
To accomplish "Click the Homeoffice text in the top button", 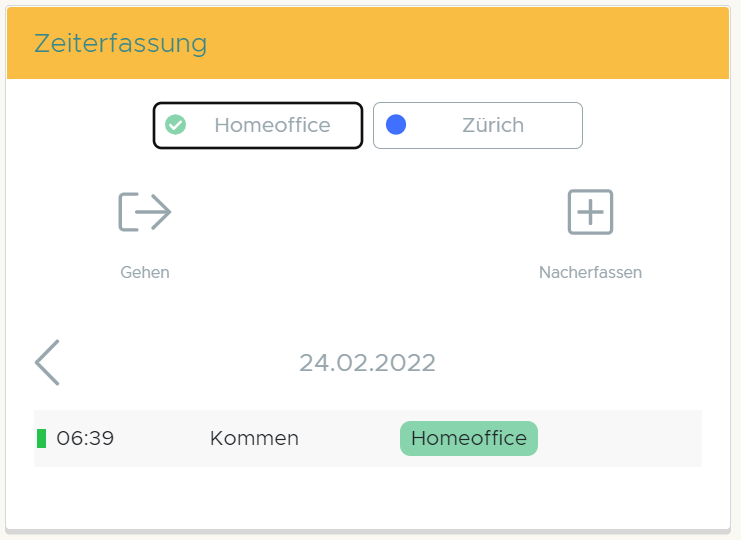I will (x=272, y=125).
